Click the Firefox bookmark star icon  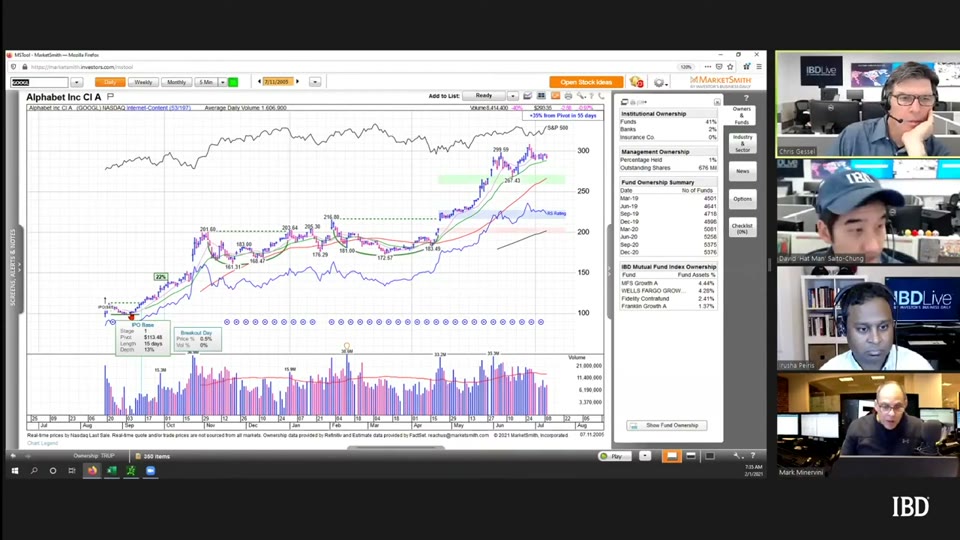[x=730, y=67]
